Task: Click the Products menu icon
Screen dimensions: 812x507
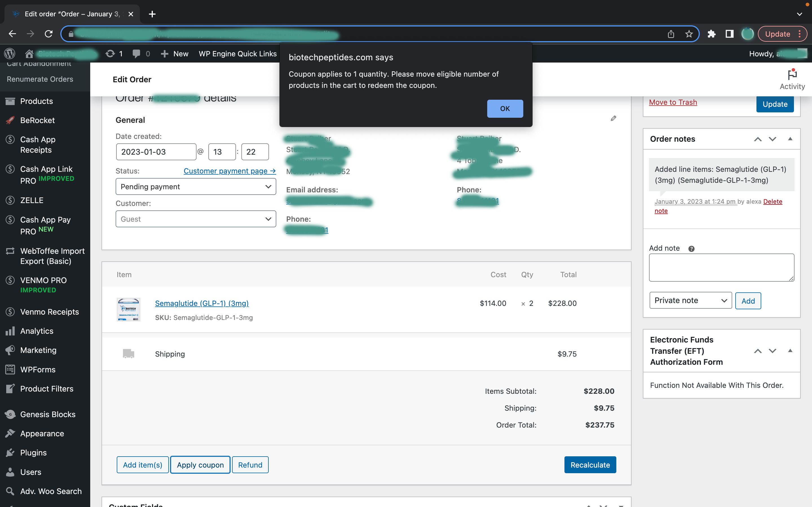Action: pyautogui.click(x=11, y=101)
